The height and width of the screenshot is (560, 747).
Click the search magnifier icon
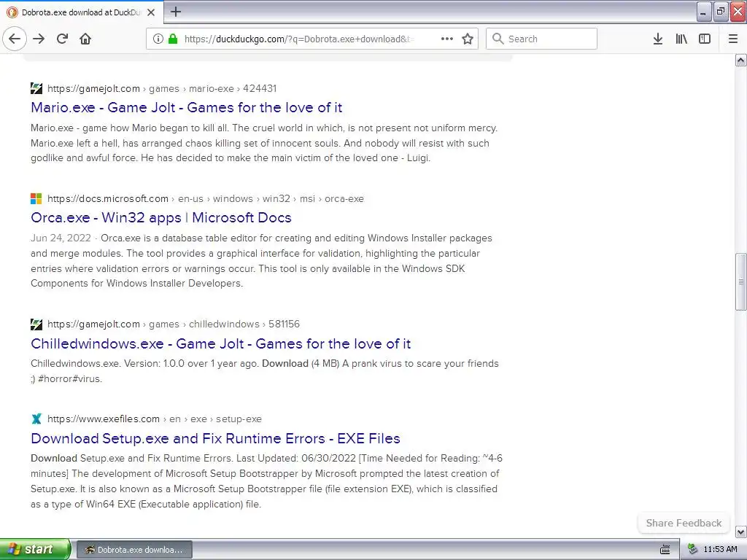click(498, 39)
